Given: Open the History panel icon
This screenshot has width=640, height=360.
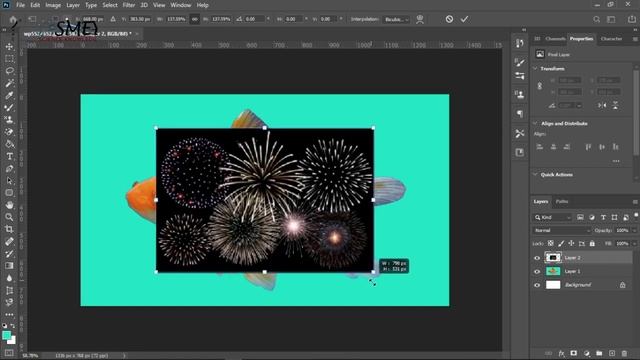Looking at the screenshot, I should (x=520, y=43).
